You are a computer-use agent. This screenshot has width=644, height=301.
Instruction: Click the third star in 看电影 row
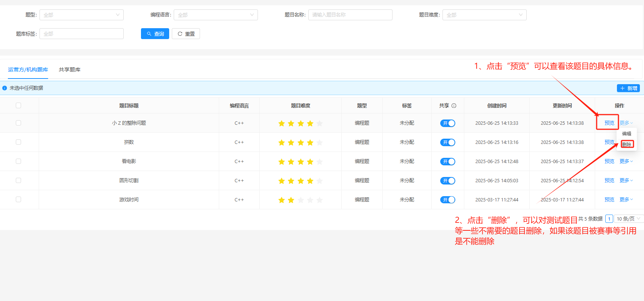pos(301,162)
